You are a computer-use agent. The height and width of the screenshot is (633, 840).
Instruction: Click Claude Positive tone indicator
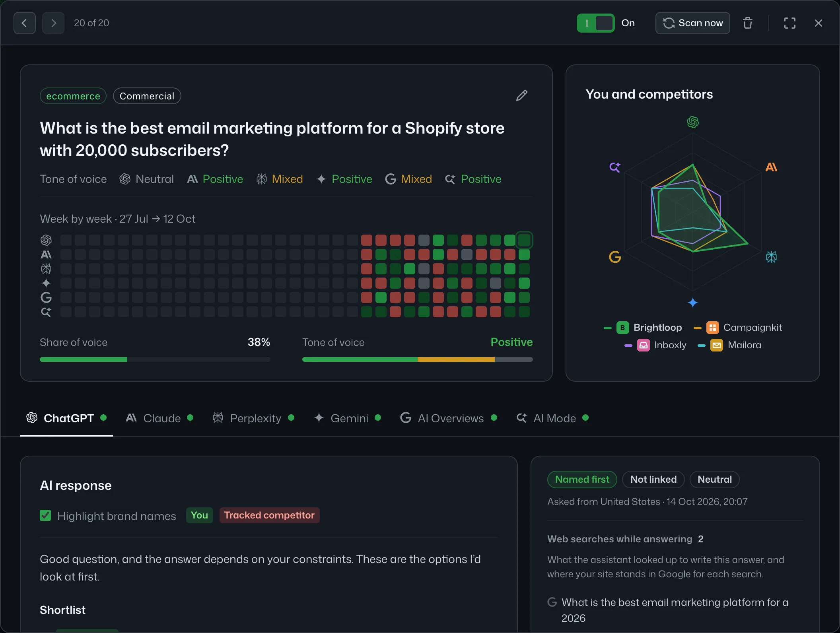point(215,179)
